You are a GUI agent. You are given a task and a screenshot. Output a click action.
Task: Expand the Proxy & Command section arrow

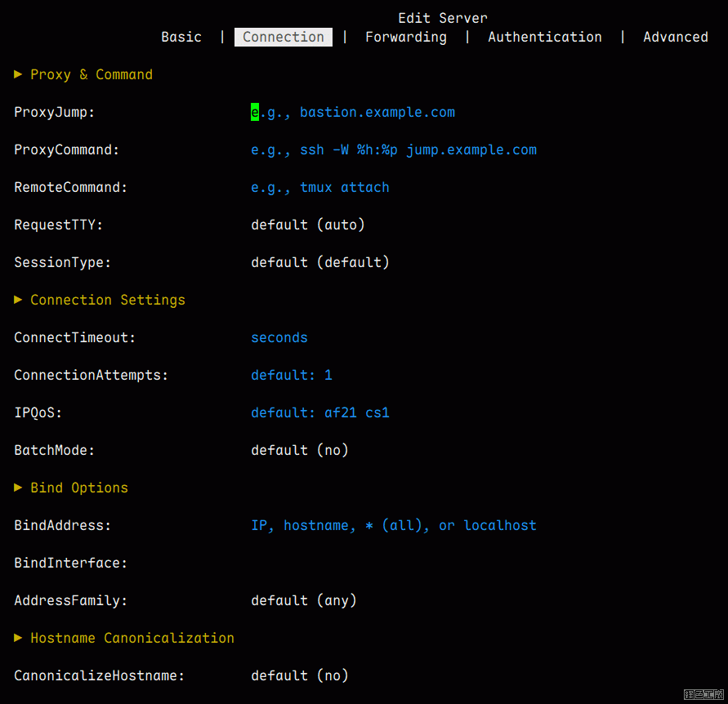click(18, 74)
